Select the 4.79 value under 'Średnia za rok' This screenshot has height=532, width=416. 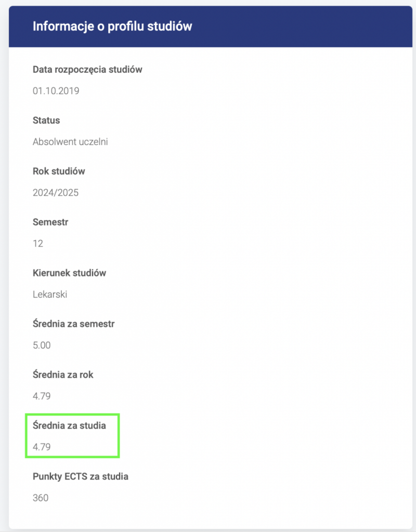[42, 396]
